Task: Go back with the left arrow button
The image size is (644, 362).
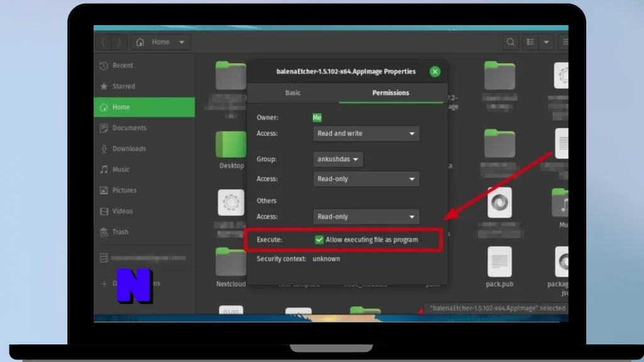Action: pyautogui.click(x=104, y=42)
